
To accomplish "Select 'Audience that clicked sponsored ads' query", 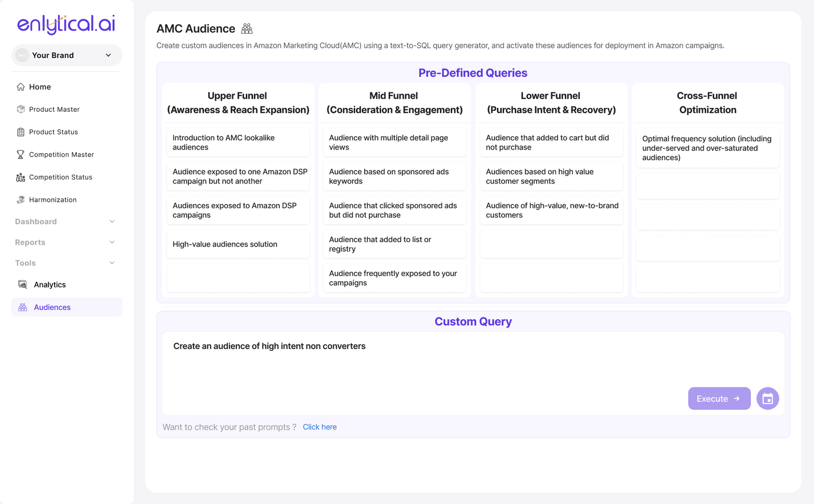I will click(395, 210).
